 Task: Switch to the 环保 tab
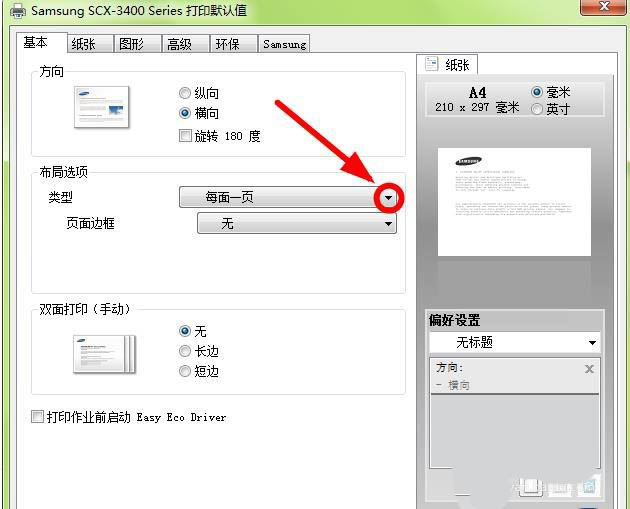coord(233,43)
